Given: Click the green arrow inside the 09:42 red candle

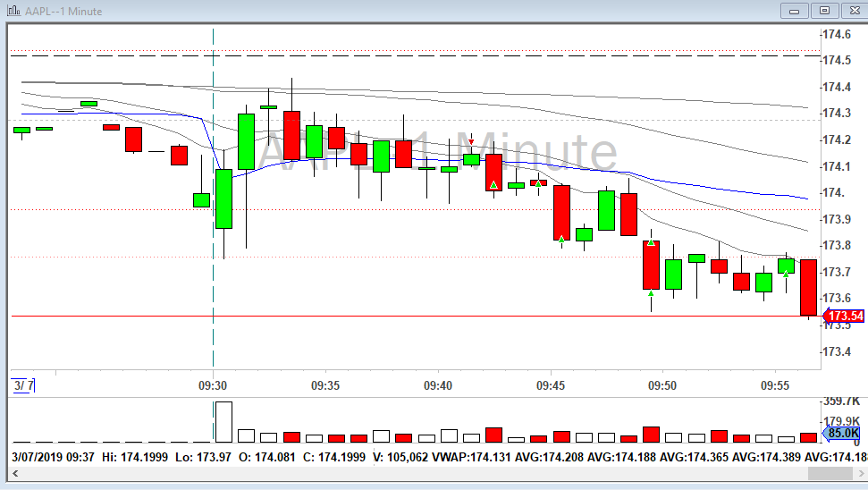Looking at the screenshot, I should 493,185.
